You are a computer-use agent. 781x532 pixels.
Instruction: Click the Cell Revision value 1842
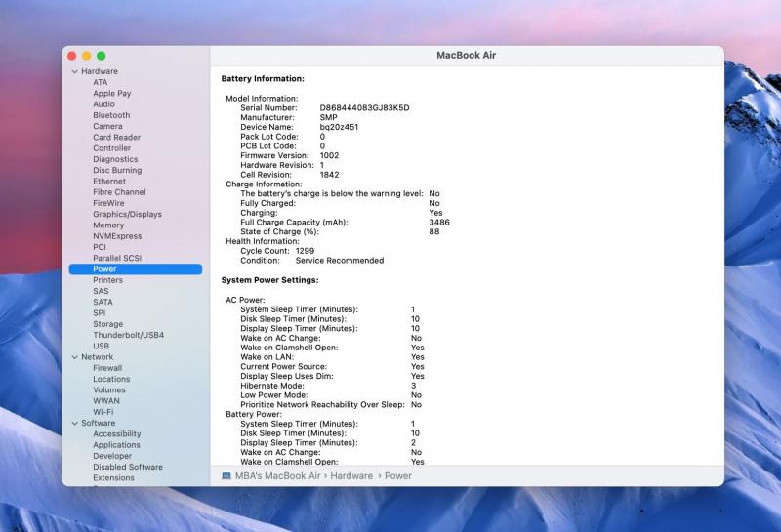(x=329, y=175)
